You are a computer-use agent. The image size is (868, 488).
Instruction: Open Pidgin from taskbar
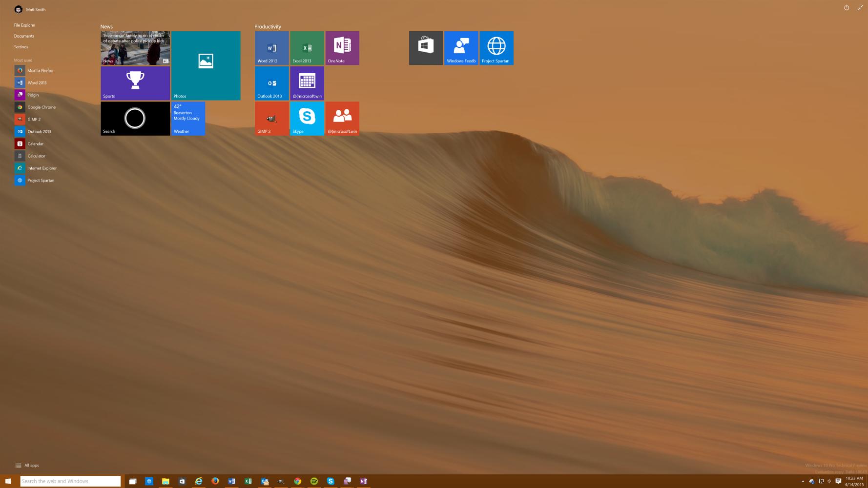347,481
